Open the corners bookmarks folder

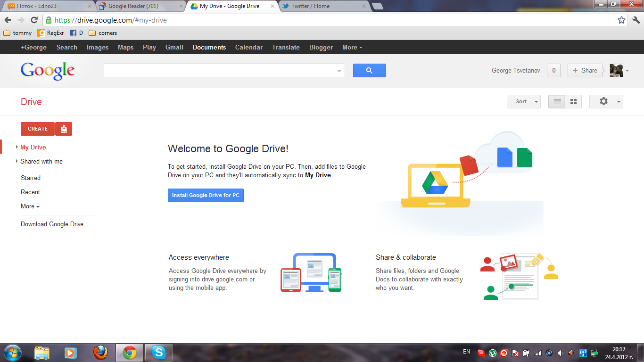[x=103, y=33]
